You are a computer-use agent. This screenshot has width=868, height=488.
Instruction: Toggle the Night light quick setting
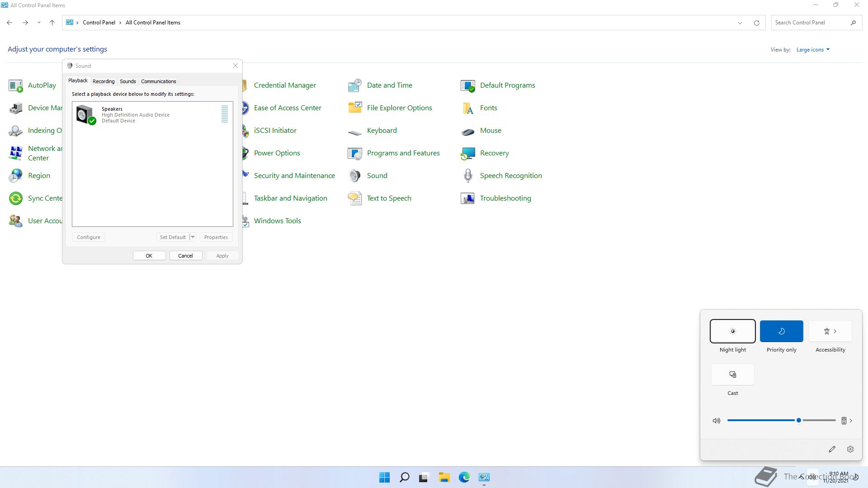coord(732,331)
